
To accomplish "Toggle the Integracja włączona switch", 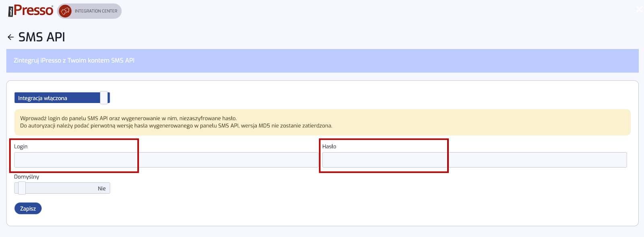I will [62, 98].
